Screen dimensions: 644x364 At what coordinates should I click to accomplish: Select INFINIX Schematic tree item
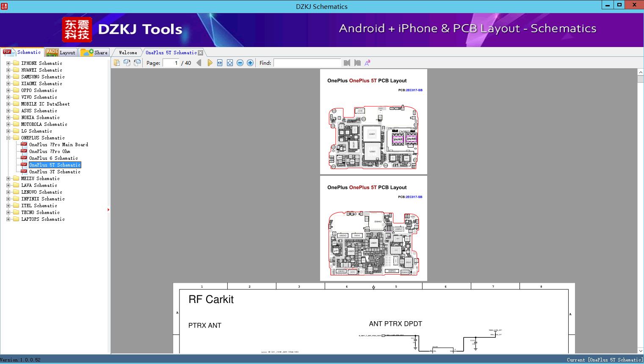coord(43,199)
